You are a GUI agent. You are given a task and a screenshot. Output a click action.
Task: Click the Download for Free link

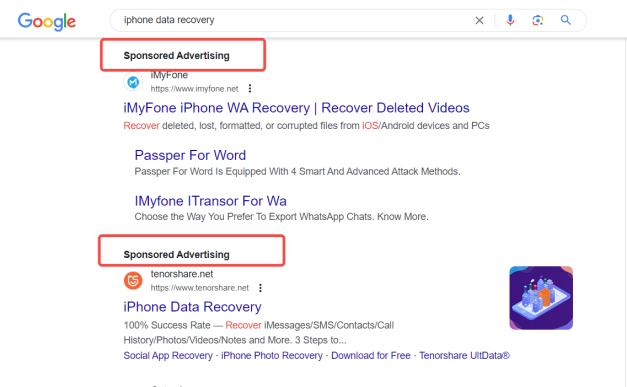(x=371, y=355)
